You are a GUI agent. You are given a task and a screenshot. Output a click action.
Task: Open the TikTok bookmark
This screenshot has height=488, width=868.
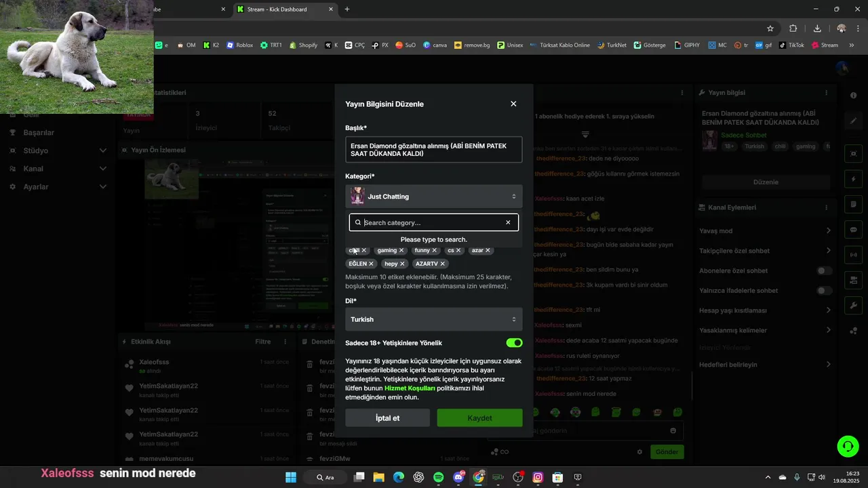[x=791, y=45]
